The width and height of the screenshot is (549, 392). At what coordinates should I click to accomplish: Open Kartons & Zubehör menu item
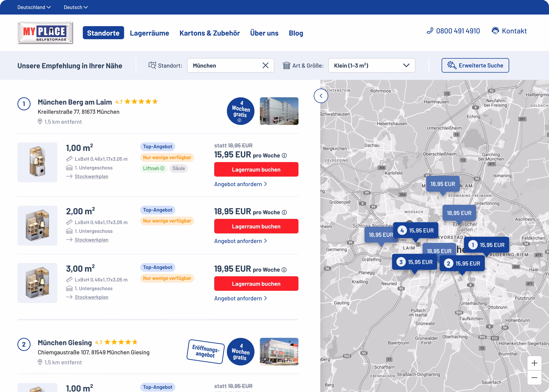point(210,33)
